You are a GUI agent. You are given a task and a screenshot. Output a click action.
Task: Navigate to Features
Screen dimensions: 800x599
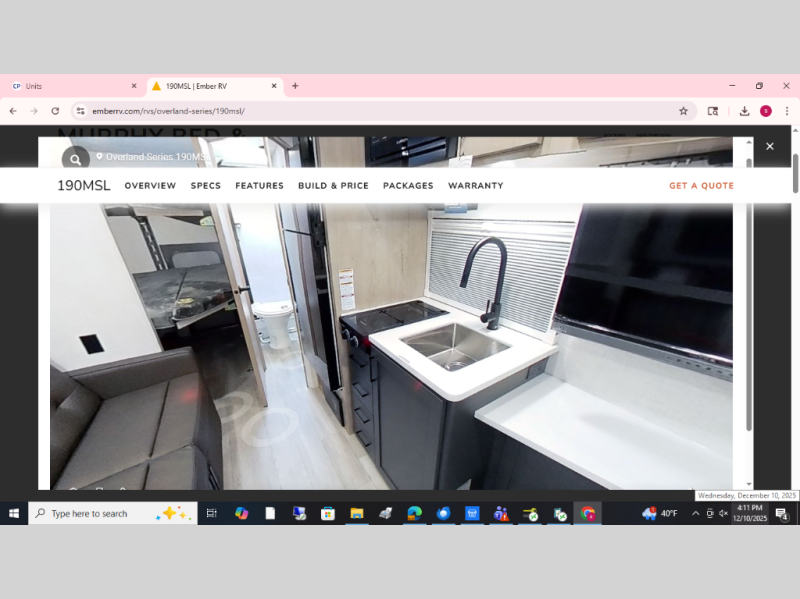click(259, 186)
